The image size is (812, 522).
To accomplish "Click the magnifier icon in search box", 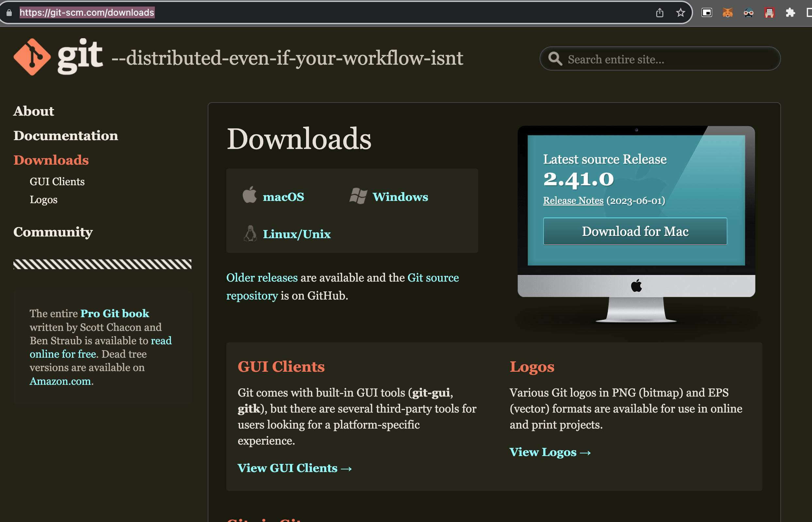I will (x=555, y=58).
